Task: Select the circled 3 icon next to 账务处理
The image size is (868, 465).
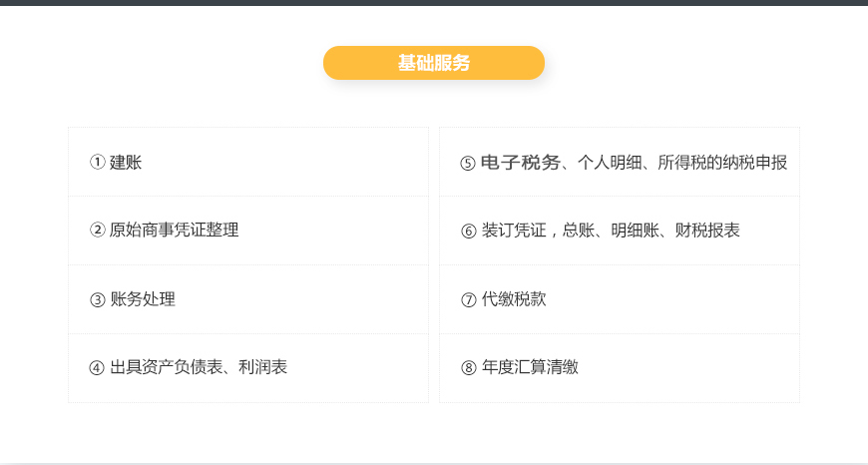Action: coord(98,299)
